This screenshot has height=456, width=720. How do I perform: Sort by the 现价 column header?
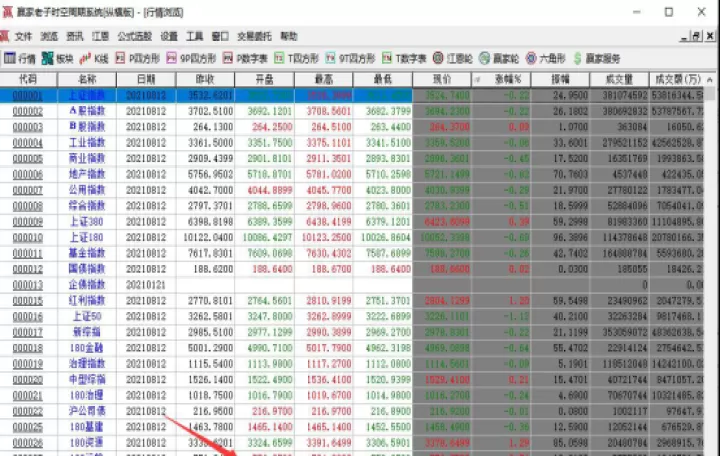(x=442, y=79)
